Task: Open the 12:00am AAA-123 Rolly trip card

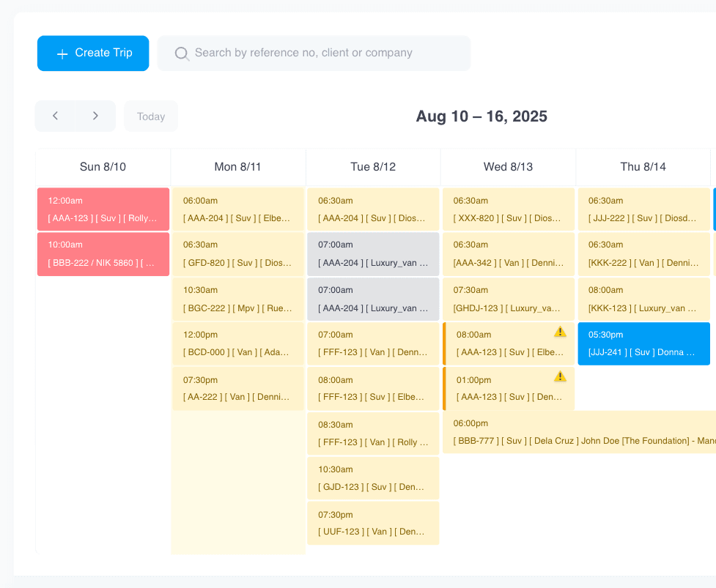Action: pos(103,209)
